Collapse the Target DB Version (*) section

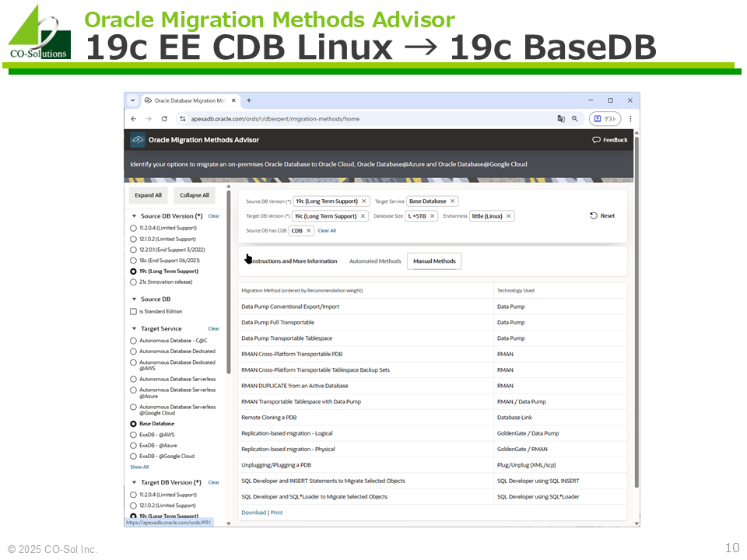click(134, 482)
